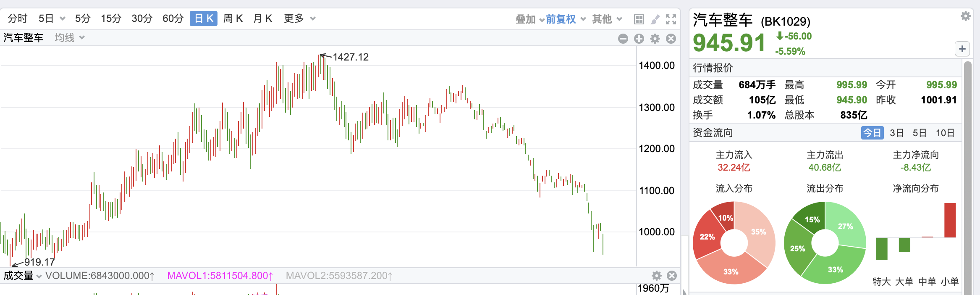Expand the 更多 period dropdown
The height and width of the screenshot is (295, 980).
pos(299,18)
